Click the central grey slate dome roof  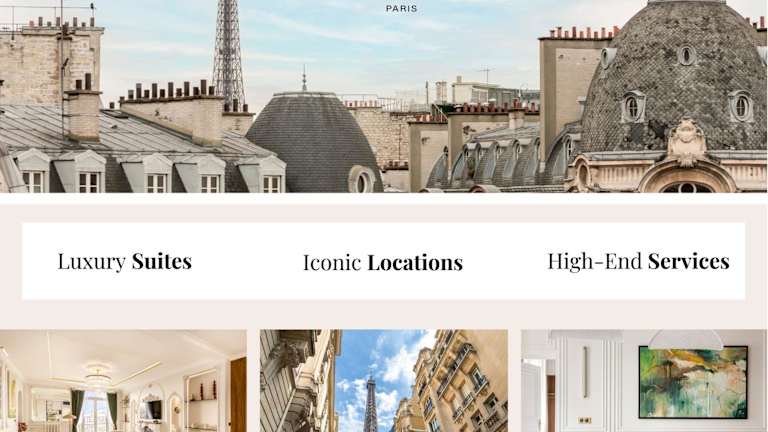point(314,141)
